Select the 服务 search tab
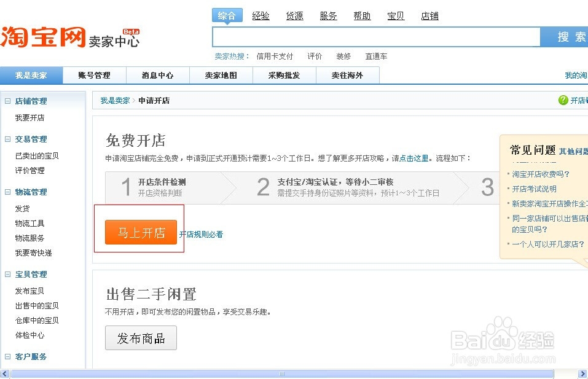The width and height of the screenshot is (588, 379). (x=328, y=16)
